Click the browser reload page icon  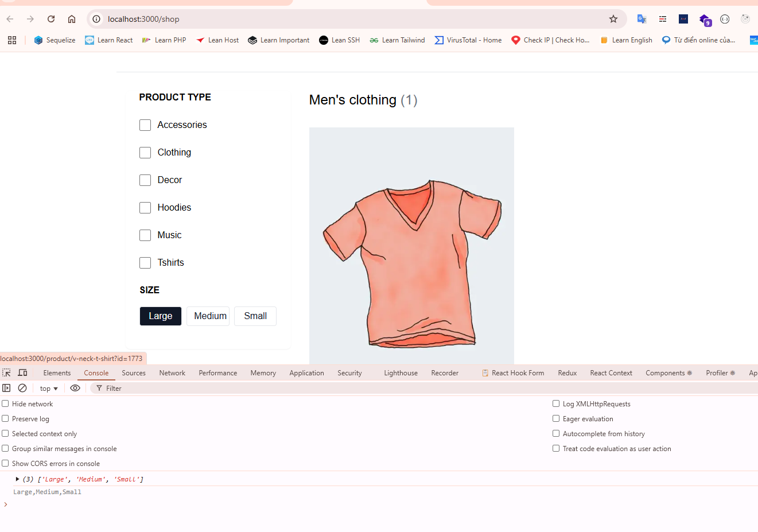pyautogui.click(x=51, y=19)
